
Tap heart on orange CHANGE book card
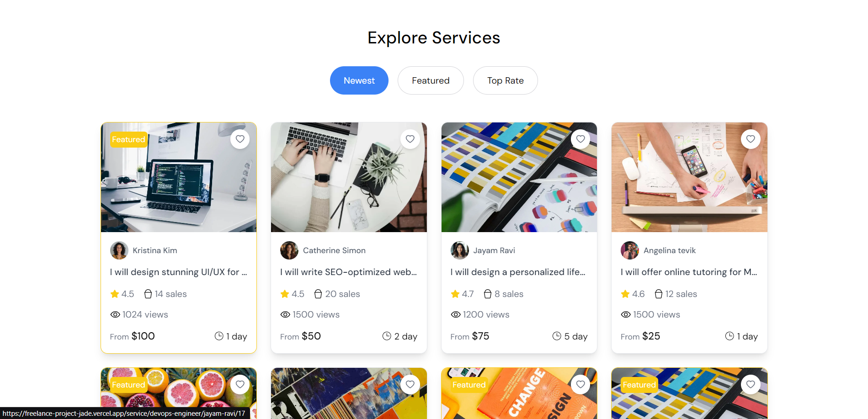[x=580, y=384]
